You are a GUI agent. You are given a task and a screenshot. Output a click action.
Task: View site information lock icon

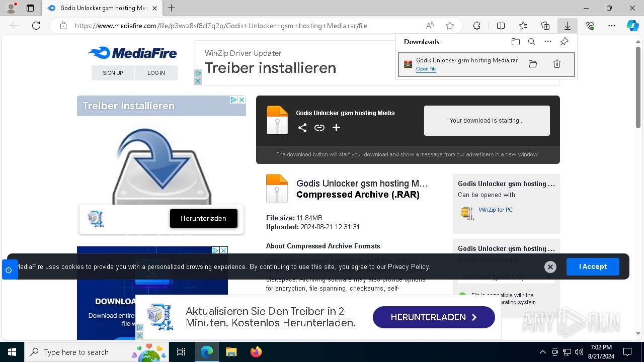[x=63, y=26]
